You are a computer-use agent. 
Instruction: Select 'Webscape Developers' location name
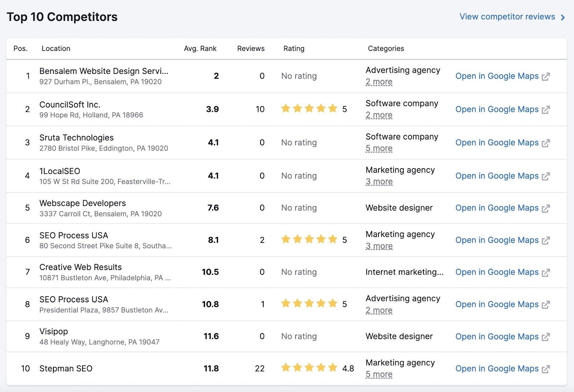click(x=83, y=203)
